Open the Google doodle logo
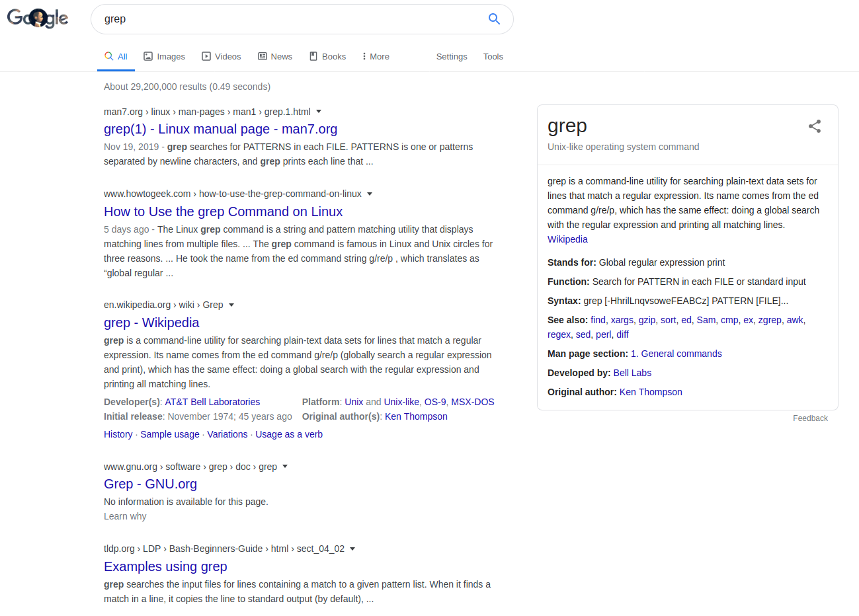Screen dimensions: 859x616 point(38,18)
